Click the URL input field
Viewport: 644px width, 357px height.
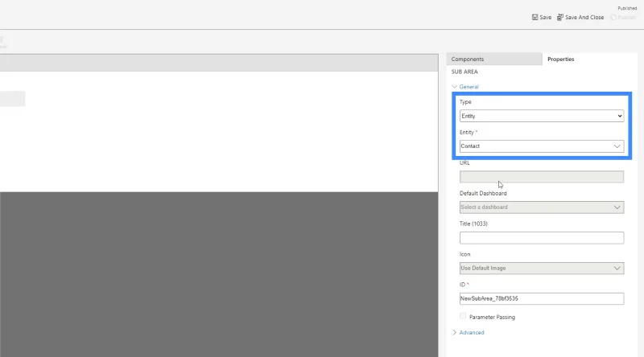(541, 177)
